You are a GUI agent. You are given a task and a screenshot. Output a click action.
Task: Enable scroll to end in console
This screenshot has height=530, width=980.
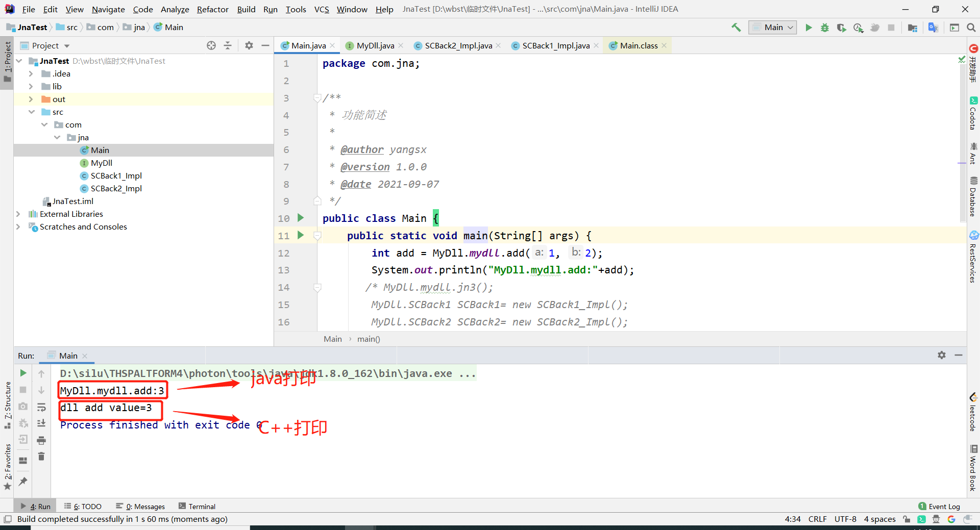coord(41,423)
